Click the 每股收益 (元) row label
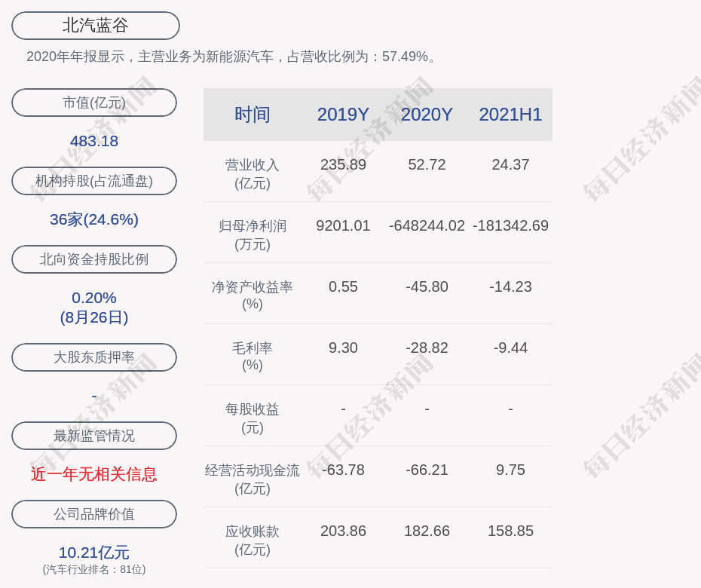This screenshot has width=701, height=588. pyautogui.click(x=253, y=418)
